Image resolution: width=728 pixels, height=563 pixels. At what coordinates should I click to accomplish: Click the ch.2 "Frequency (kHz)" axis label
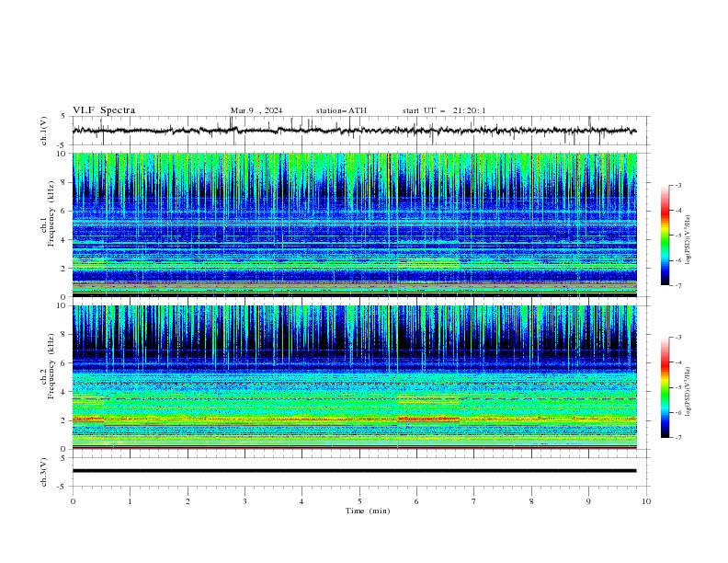coord(51,366)
